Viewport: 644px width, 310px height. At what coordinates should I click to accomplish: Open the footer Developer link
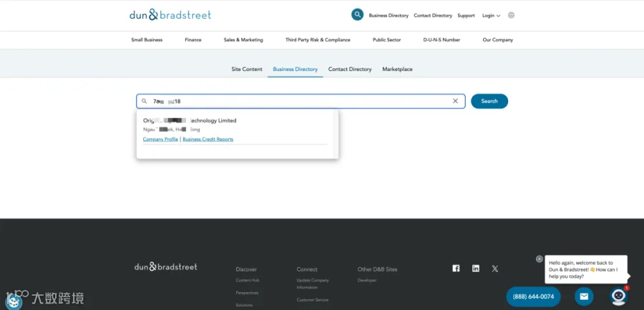[367, 281]
